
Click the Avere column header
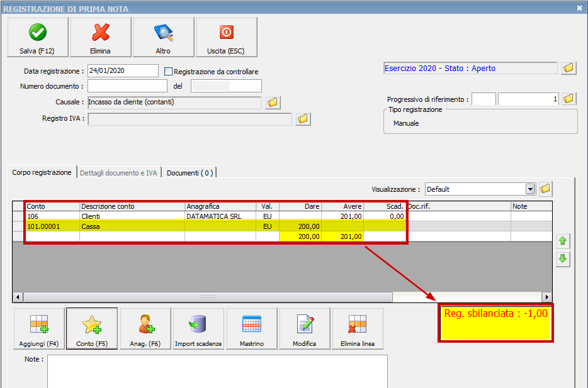click(342, 206)
